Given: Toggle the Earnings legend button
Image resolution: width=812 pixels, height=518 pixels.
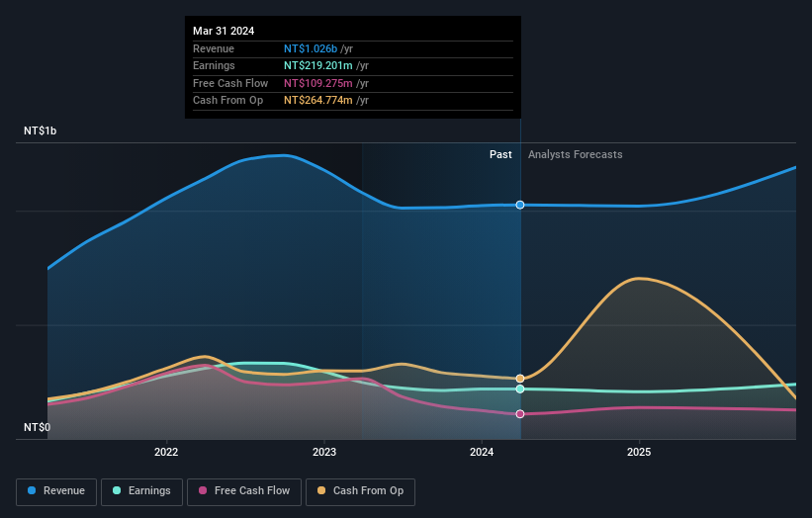Looking at the screenshot, I should (x=141, y=491).
